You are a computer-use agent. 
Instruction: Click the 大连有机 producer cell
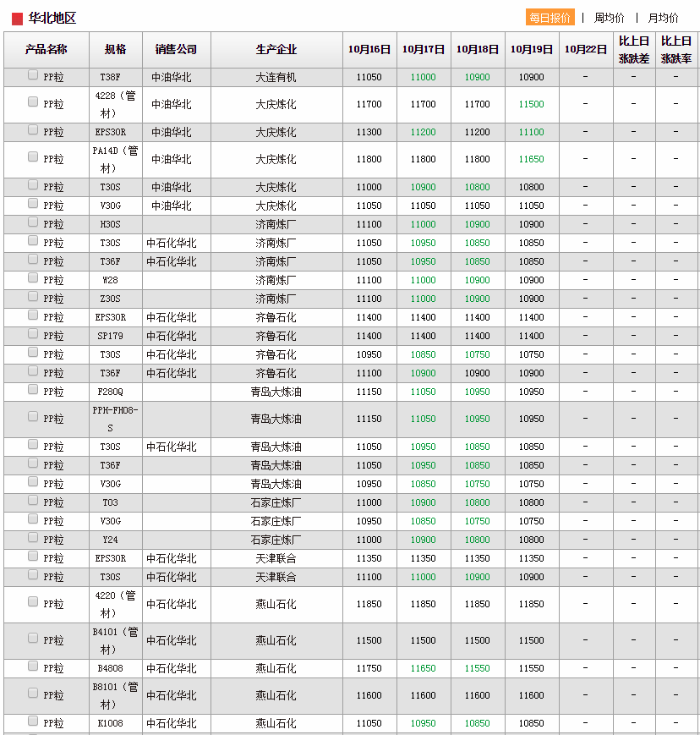click(276, 77)
